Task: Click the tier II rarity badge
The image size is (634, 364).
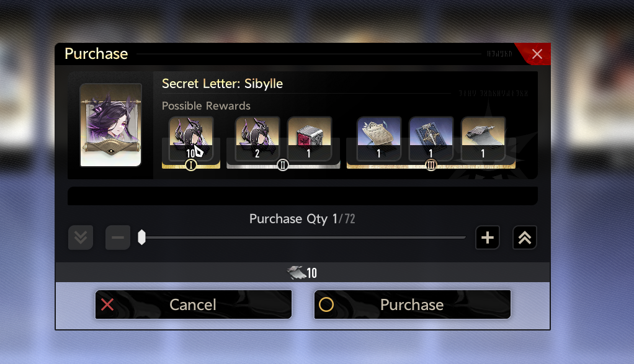Action: click(x=283, y=165)
